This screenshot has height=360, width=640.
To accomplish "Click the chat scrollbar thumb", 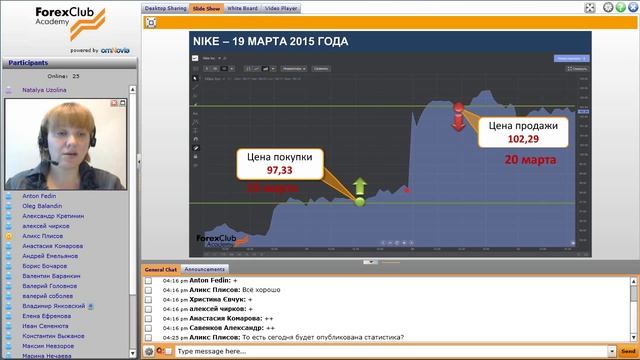I will (633, 293).
